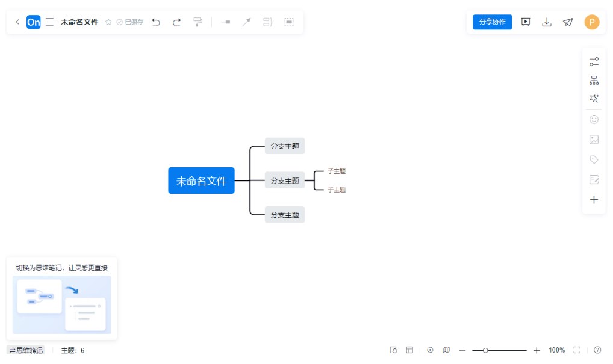Screen dimensions: 613x364
Task: Click the zoom slider handle
Action: (485, 350)
